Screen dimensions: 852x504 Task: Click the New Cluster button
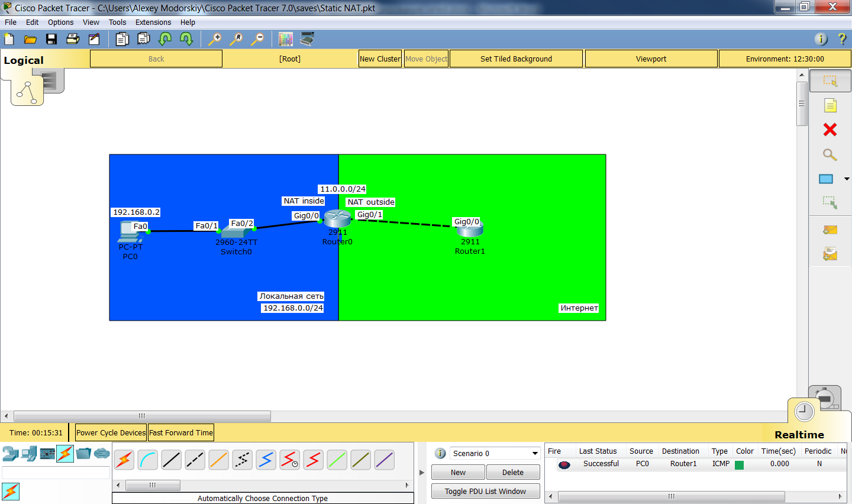point(380,59)
